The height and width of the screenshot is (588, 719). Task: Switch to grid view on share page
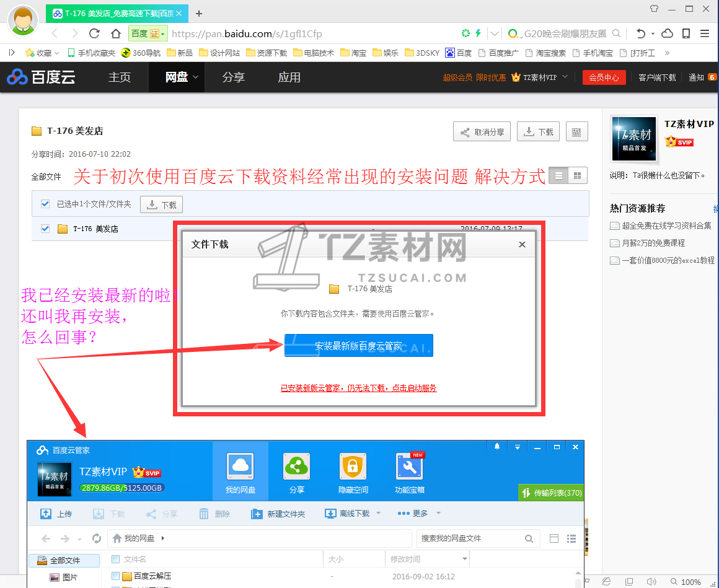tap(578, 175)
